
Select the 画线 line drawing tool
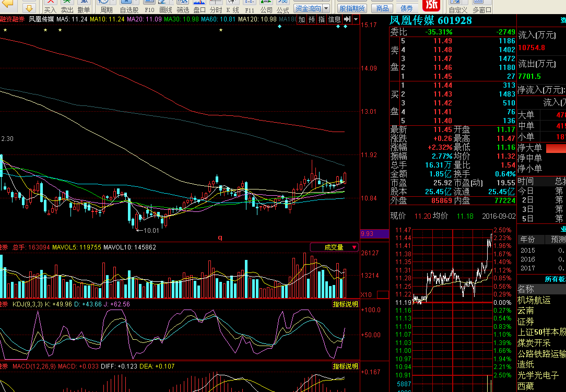pos(166,6)
